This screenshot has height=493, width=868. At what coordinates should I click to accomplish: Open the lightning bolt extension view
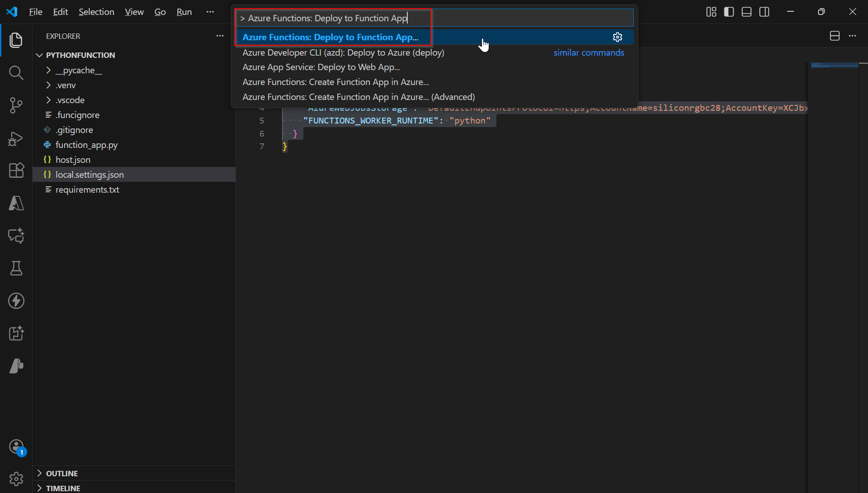coord(16,301)
